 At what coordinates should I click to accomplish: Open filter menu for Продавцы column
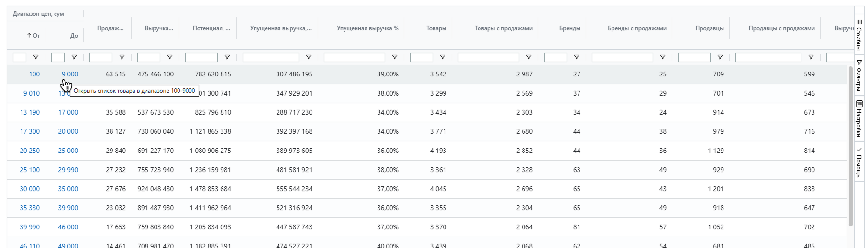pyautogui.click(x=720, y=57)
